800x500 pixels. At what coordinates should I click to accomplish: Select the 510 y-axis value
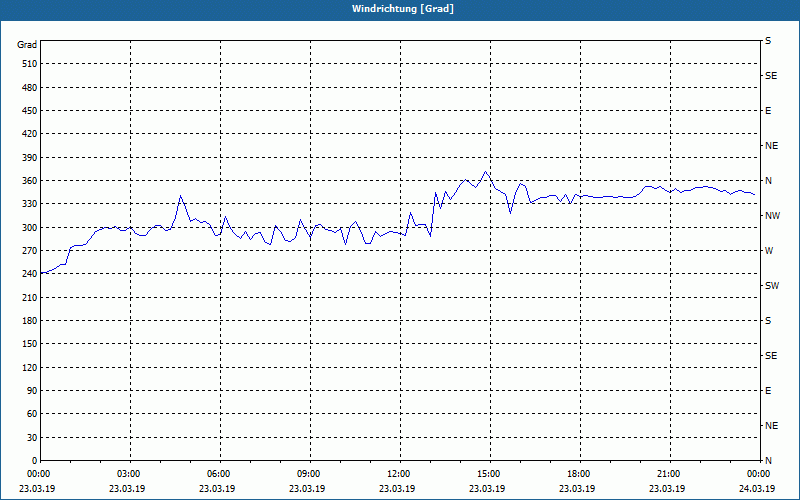click(30, 64)
